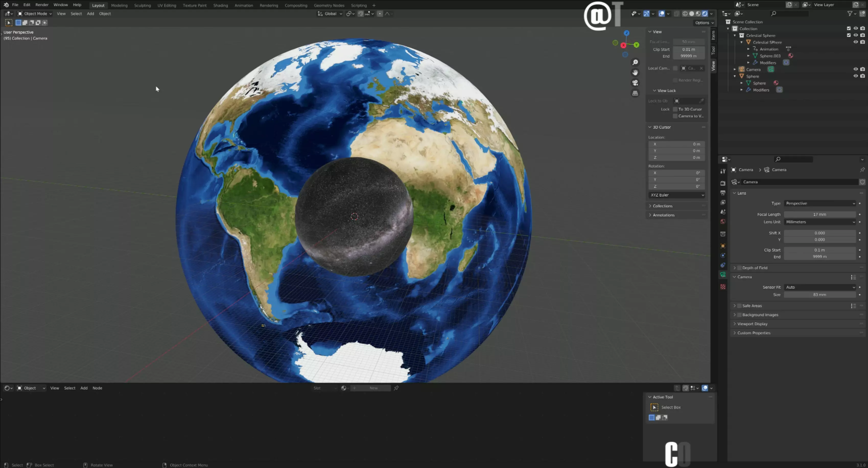Enable Safe Areas checkbox
The height and width of the screenshot is (468, 868).
[x=739, y=306]
